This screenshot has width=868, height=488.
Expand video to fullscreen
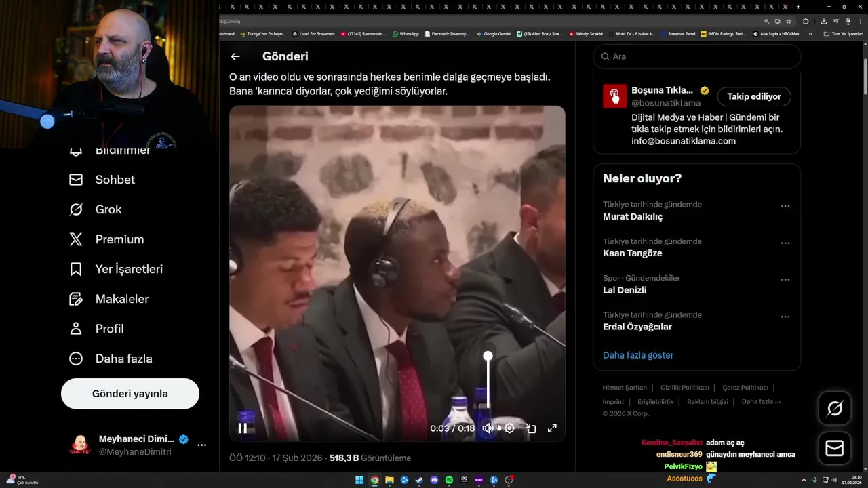pos(552,428)
